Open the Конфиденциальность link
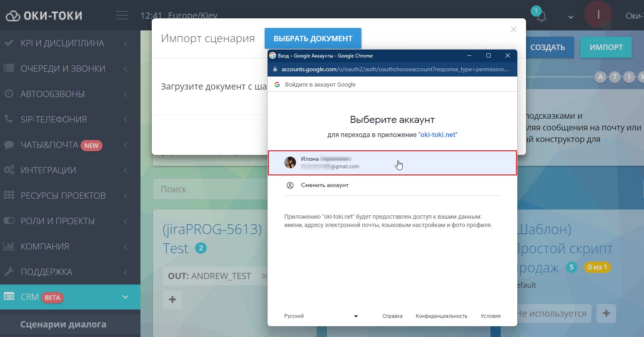644x337 pixels. coord(441,316)
